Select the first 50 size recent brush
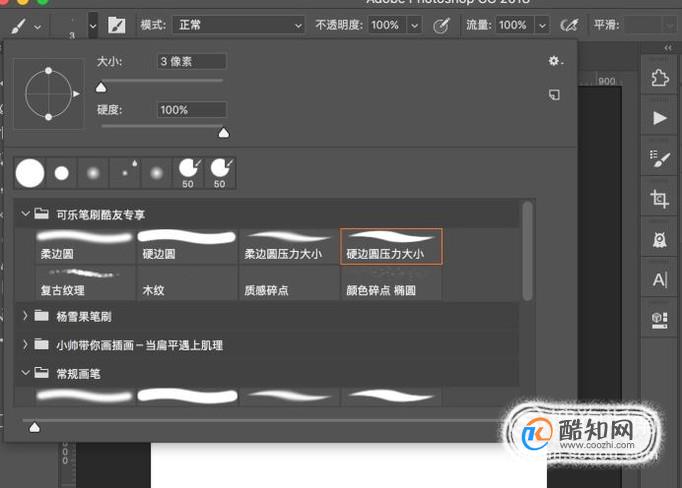 tap(188, 173)
